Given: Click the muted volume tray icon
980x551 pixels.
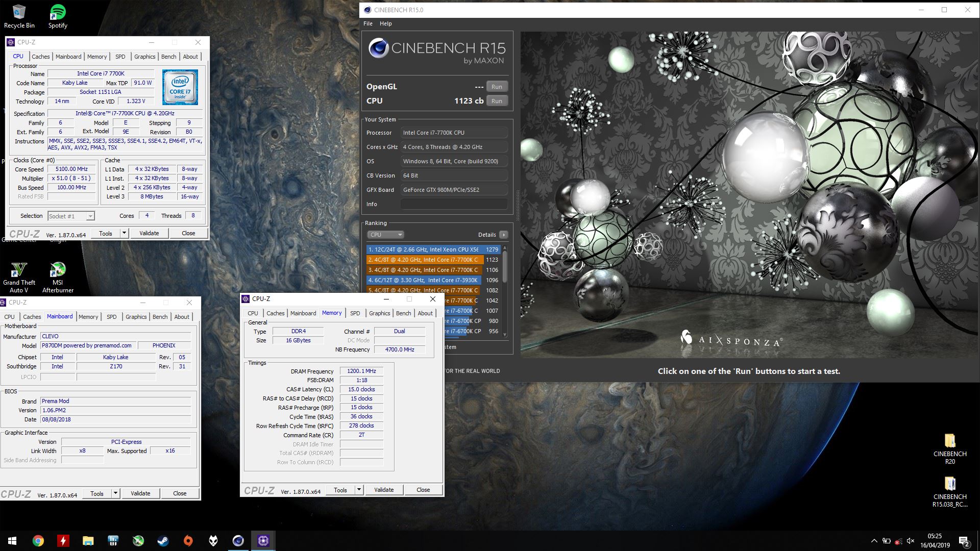Looking at the screenshot, I should pos(911,541).
